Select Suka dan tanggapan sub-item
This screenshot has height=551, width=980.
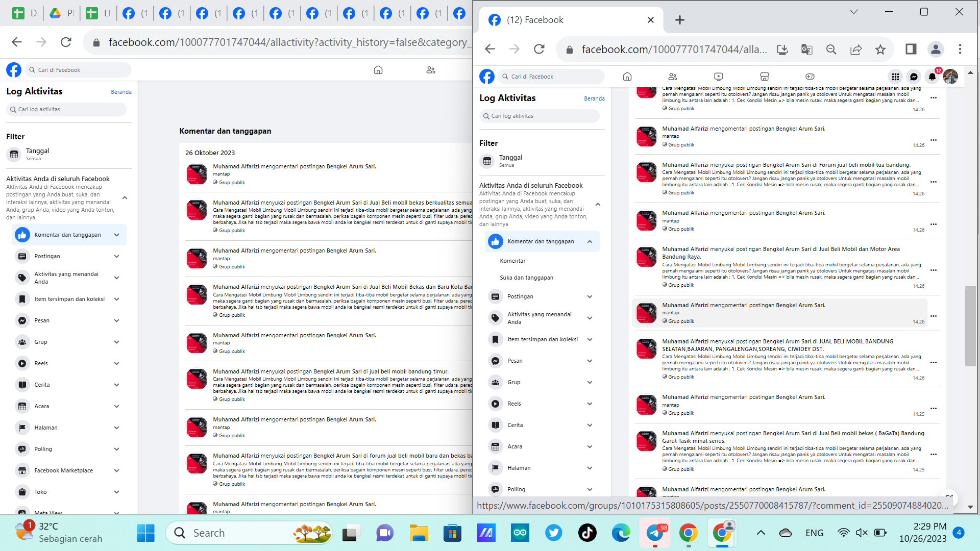coord(526,278)
